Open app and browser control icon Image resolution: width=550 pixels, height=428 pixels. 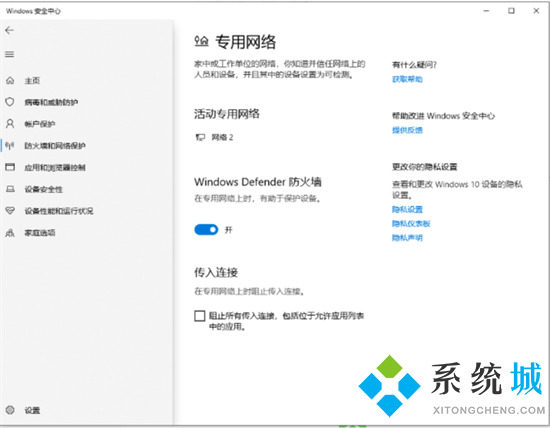pos(10,167)
